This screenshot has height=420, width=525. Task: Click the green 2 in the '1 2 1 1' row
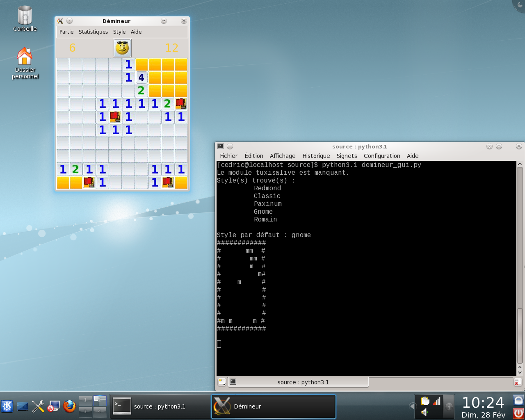point(76,169)
